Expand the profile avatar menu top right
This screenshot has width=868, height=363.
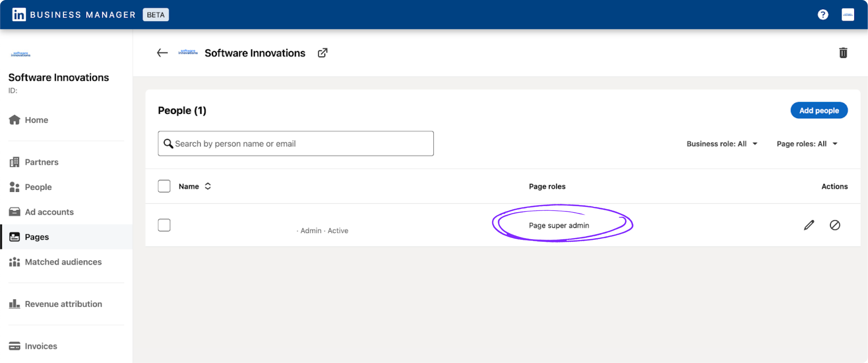coord(848,14)
